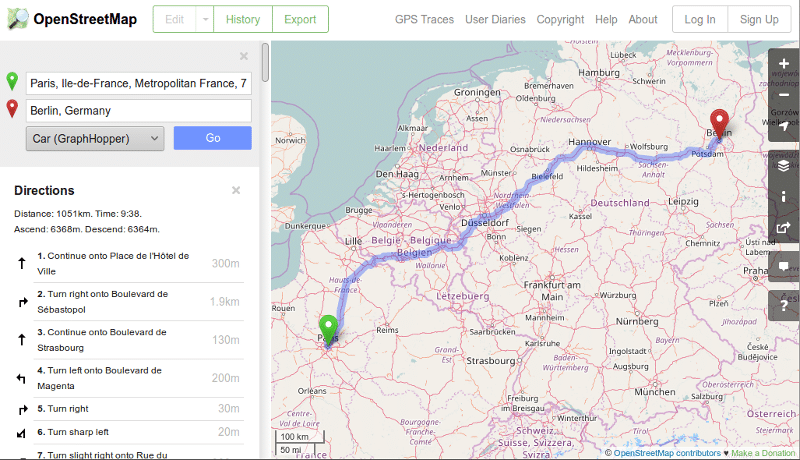Open the Car (GraphHopper) routing dropdown
Viewport: 800px width, 460px height.
coord(95,138)
